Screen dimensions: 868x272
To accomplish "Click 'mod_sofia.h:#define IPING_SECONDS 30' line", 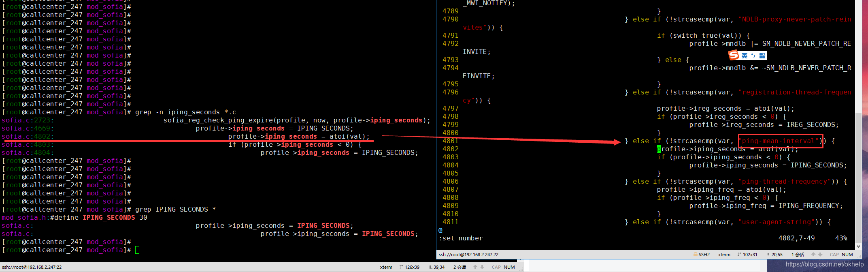I will 74,218.
